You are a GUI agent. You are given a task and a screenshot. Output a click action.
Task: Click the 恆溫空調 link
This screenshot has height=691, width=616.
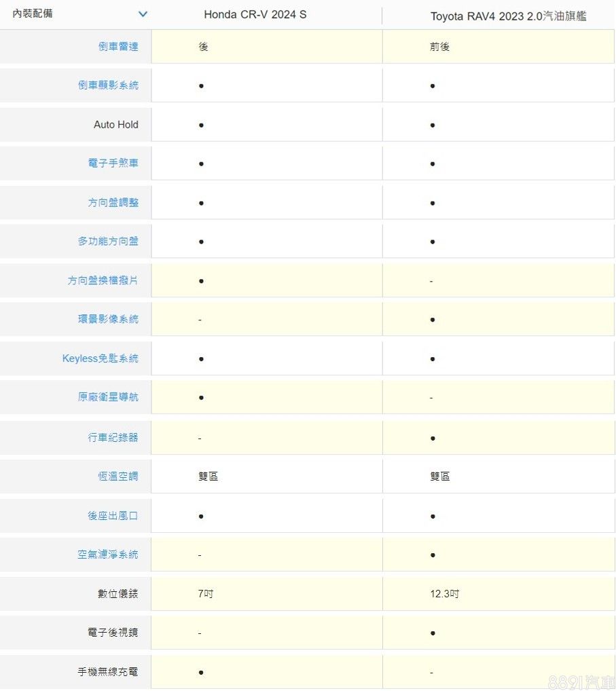click(117, 477)
